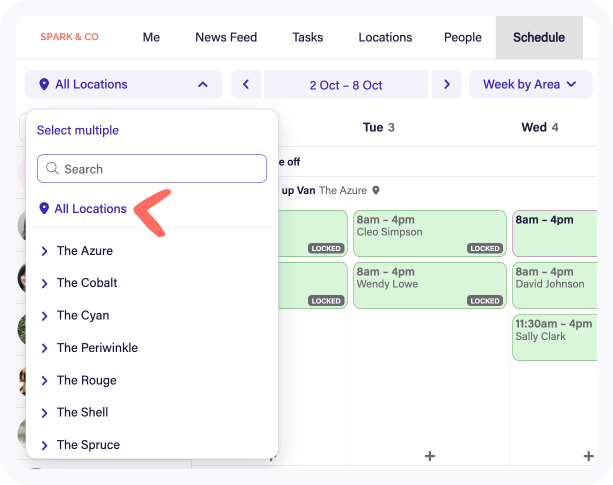This screenshot has height=485, width=613.
Task: Select The Cyan location name
Action: (83, 315)
